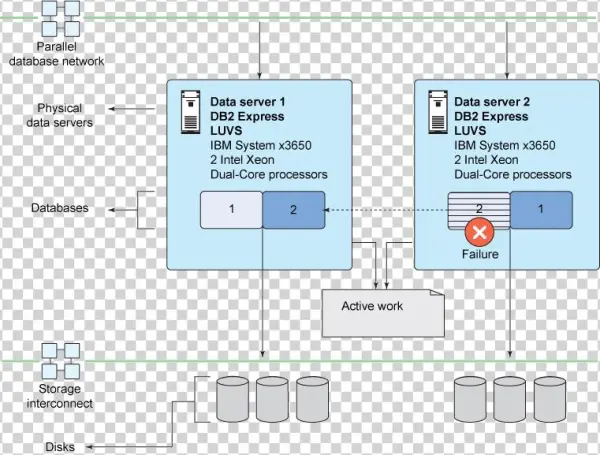Viewport: 600px width, 455px height.
Task: Select leftmost disk under Data server 1
Action: 232,400
